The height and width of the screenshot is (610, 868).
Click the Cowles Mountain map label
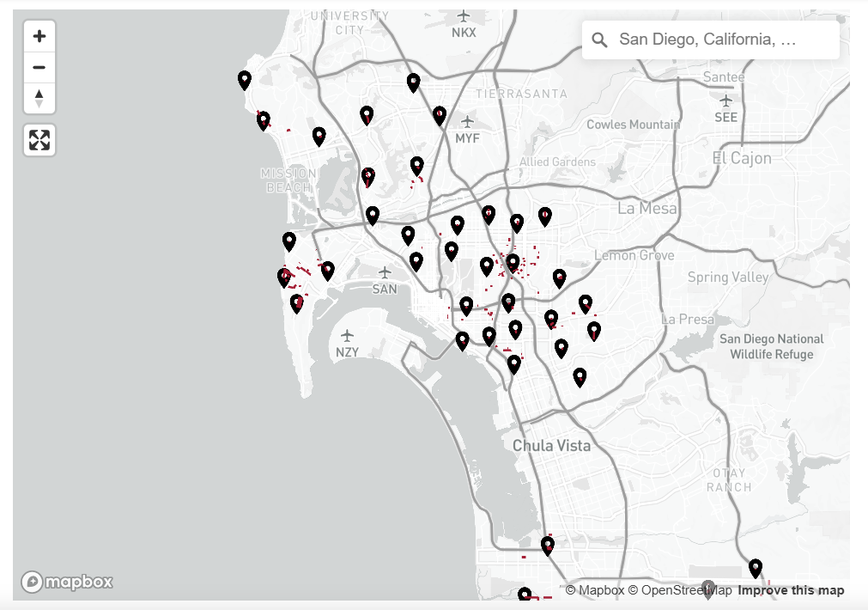pyautogui.click(x=634, y=125)
